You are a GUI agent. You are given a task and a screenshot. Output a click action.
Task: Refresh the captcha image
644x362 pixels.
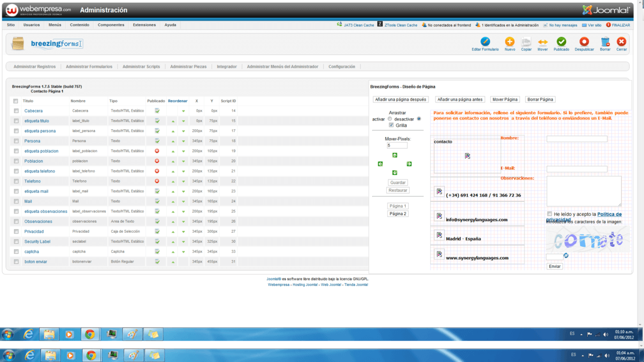point(566,256)
